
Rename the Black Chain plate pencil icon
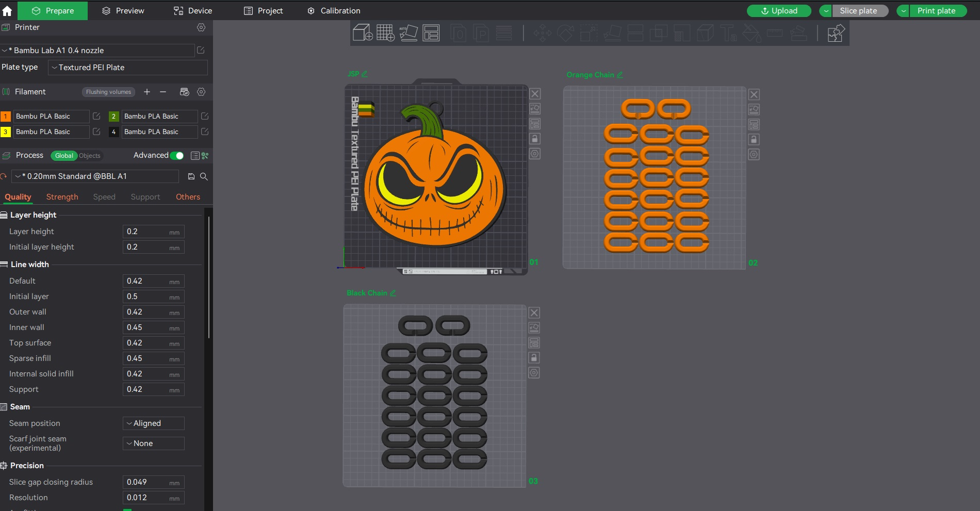(393, 293)
